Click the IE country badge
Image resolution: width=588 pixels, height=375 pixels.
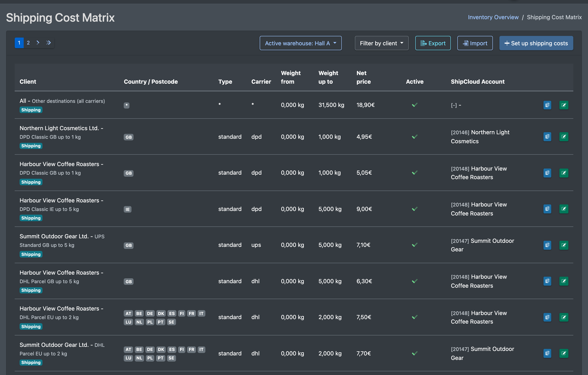[x=127, y=209]
